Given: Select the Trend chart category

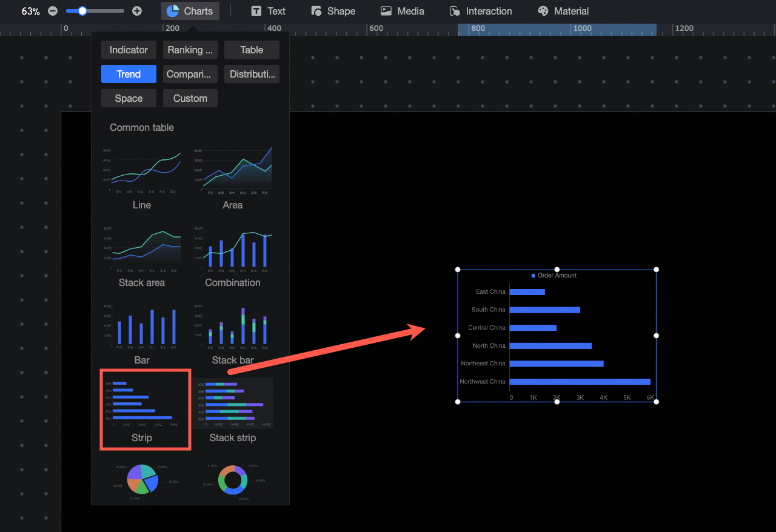Looking at the screenshot, I should coord(129,74).
